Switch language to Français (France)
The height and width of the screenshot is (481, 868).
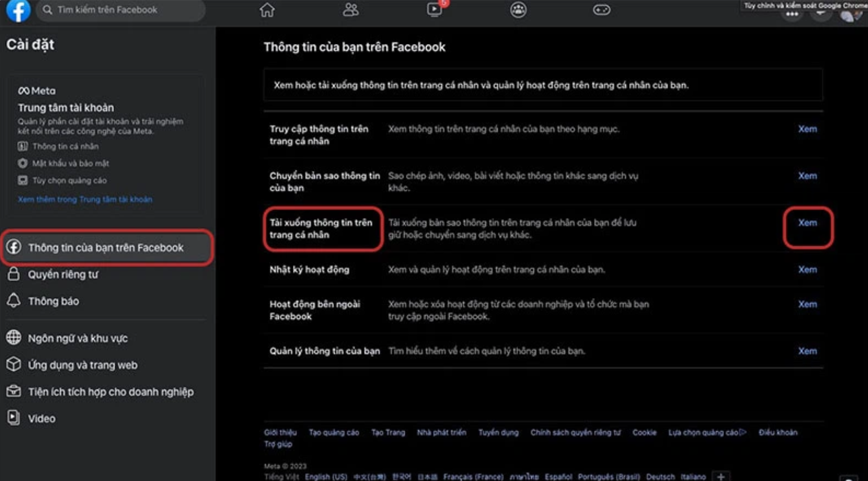point(473,477)
